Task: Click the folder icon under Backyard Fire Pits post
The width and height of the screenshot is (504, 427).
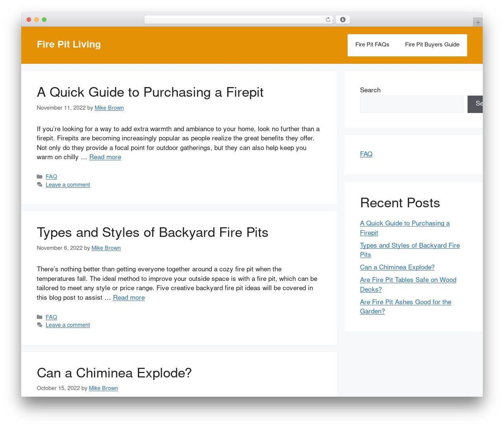Action: tap(39, 317)
